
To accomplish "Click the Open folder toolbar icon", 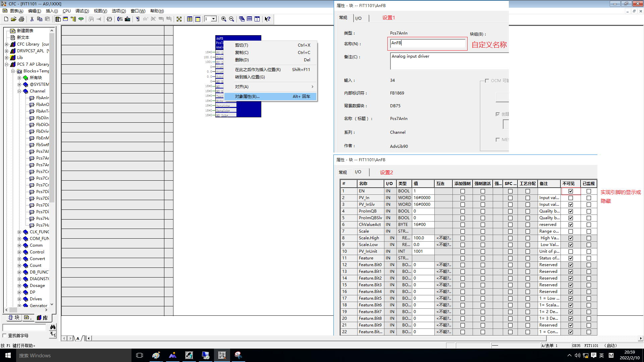I will [13, 19].
